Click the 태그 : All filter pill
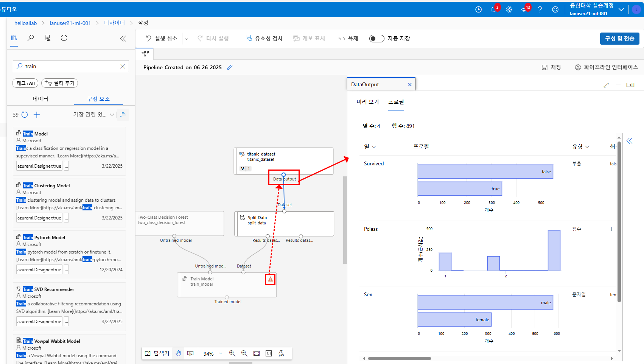The image size is (644, 364). click(25, 83)
